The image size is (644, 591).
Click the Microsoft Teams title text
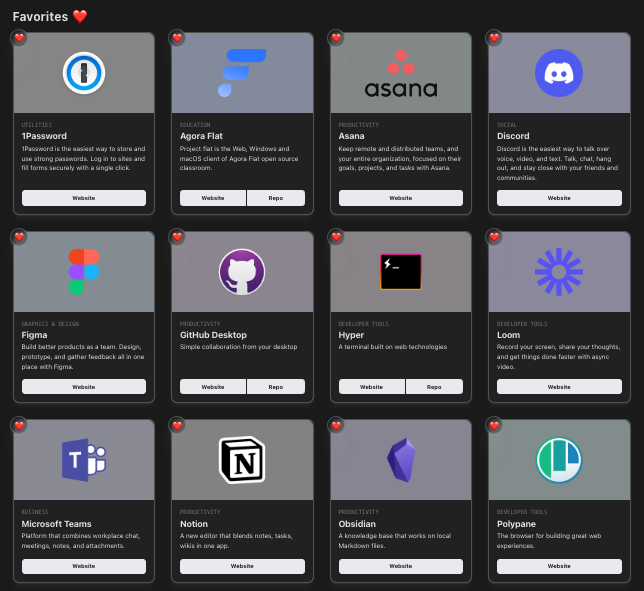(56, 524)
